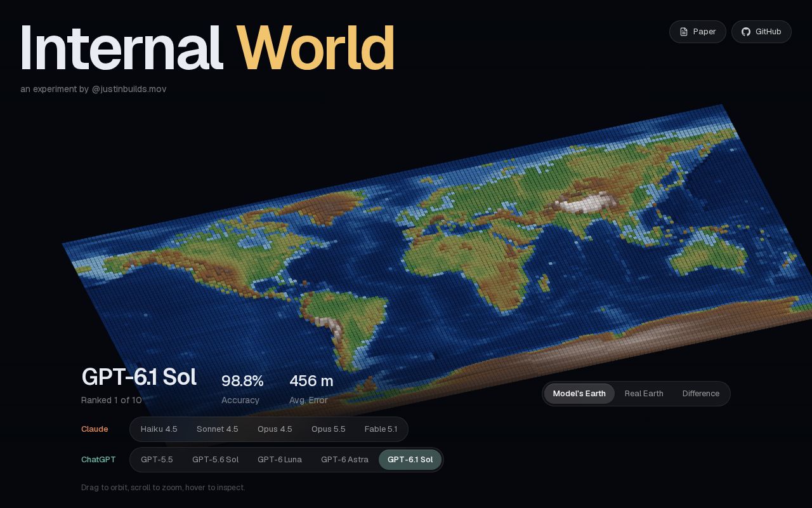The width and height of the screenshot is (812, 508).
Task: Select the GPT-5.6 Sol model
Action: tap(216, 460)
